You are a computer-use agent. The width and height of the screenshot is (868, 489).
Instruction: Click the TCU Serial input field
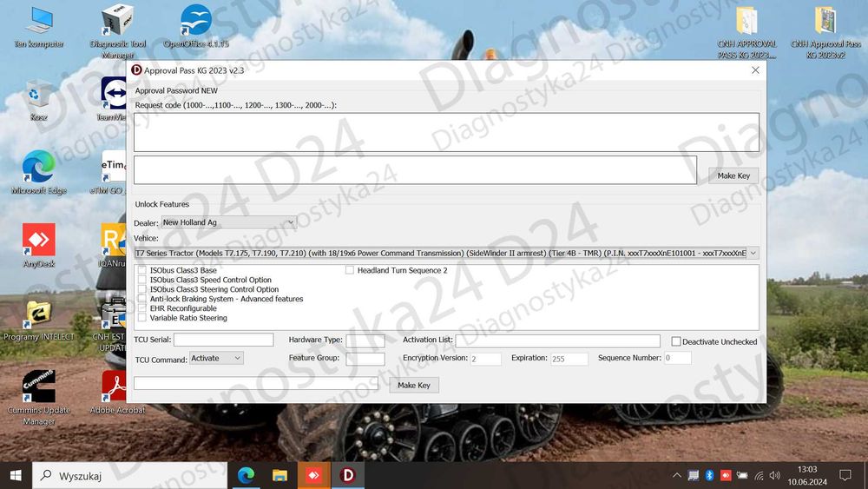point(224,340)
